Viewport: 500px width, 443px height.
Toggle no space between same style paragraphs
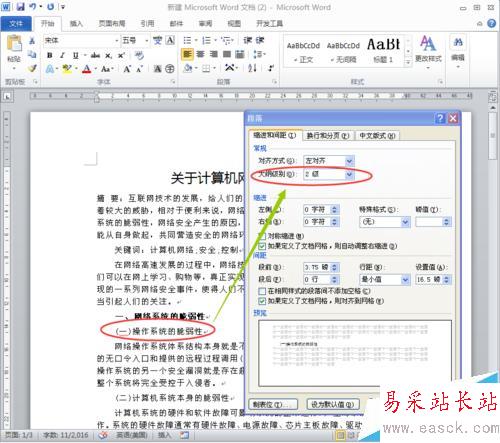coord(262,291)
